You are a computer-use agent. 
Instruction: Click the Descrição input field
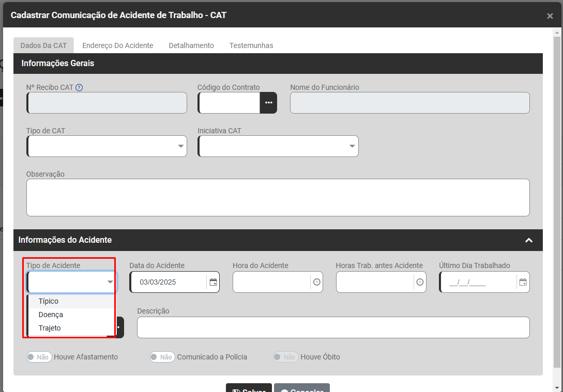point(333,327)
